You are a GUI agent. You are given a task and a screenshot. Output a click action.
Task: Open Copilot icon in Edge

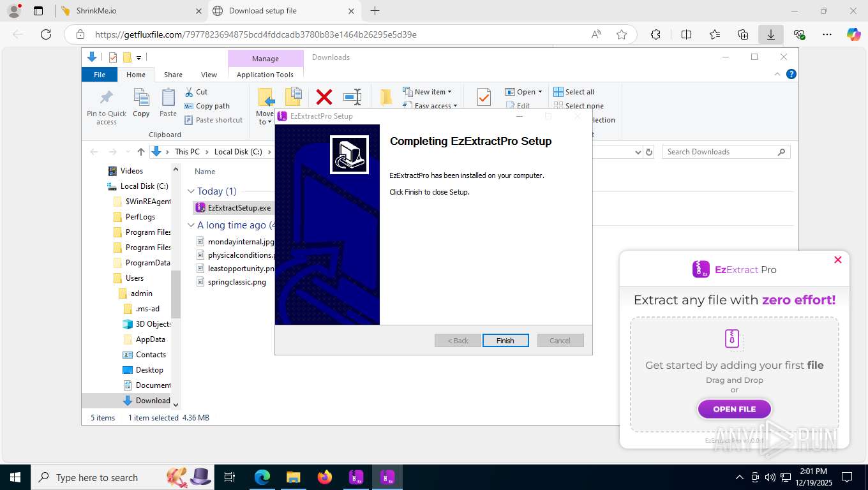pos(854,34)
